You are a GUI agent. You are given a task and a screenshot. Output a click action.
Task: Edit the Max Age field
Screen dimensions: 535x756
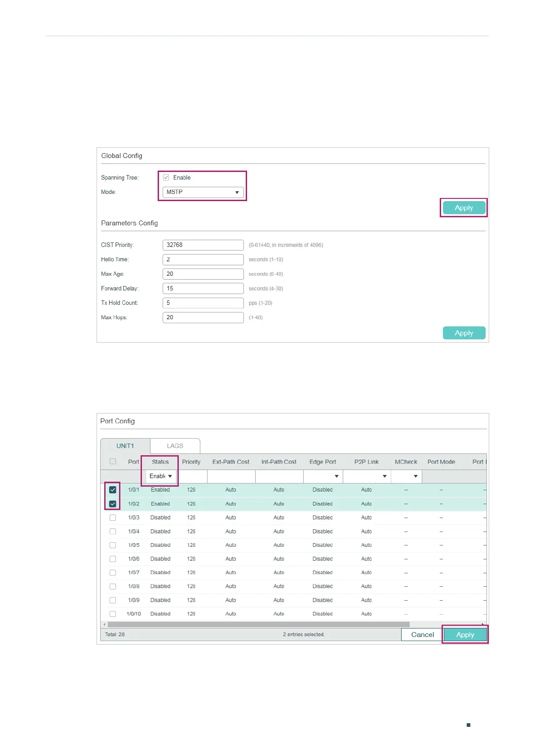tap(203, 274)
